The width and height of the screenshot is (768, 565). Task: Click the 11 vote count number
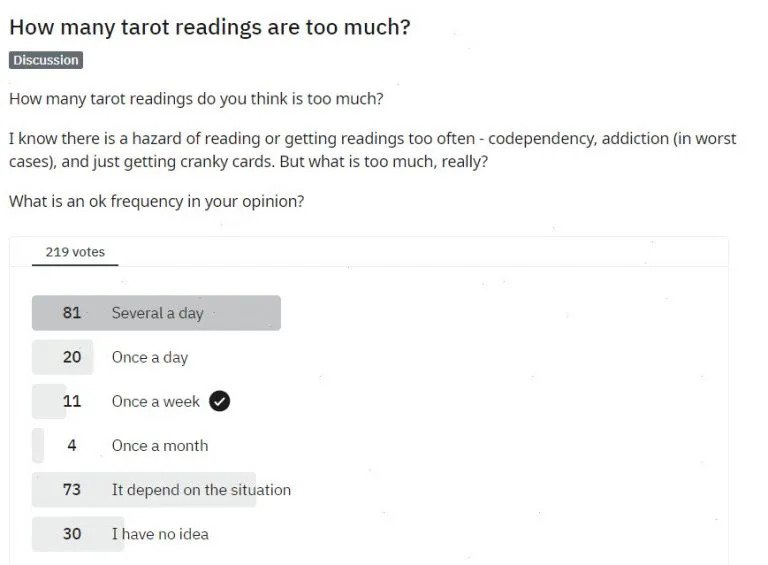pyautogui.click(x=72, y=401)
